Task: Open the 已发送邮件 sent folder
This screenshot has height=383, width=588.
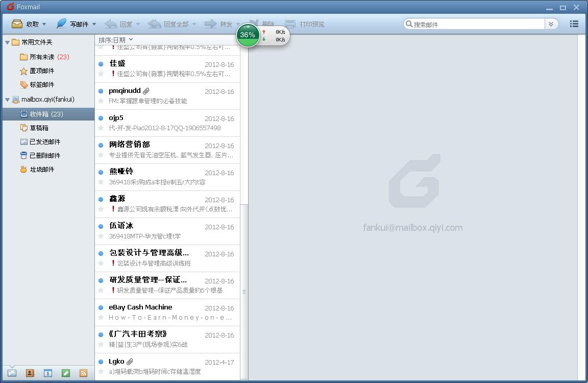Action: click(x=48, y=142)
